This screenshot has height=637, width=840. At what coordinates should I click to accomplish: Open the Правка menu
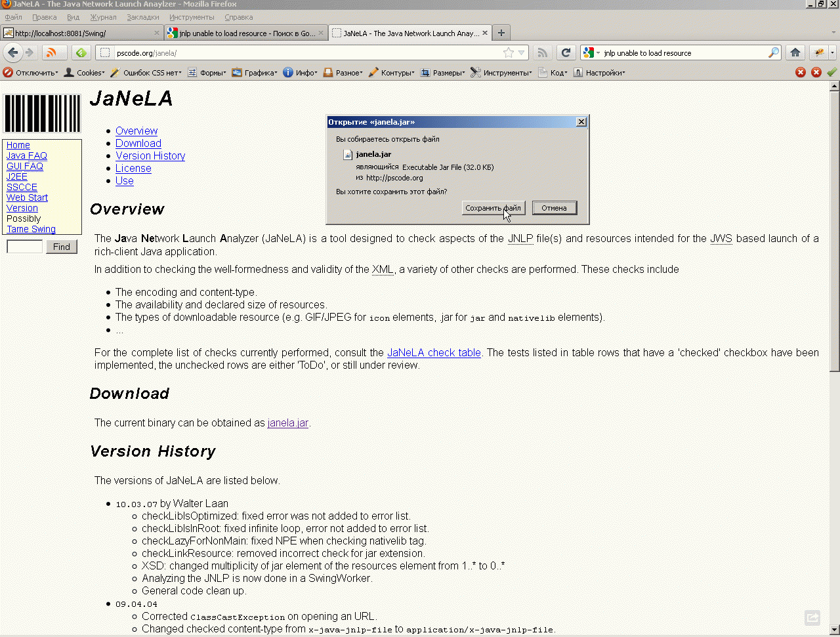(x=44, y=17)
